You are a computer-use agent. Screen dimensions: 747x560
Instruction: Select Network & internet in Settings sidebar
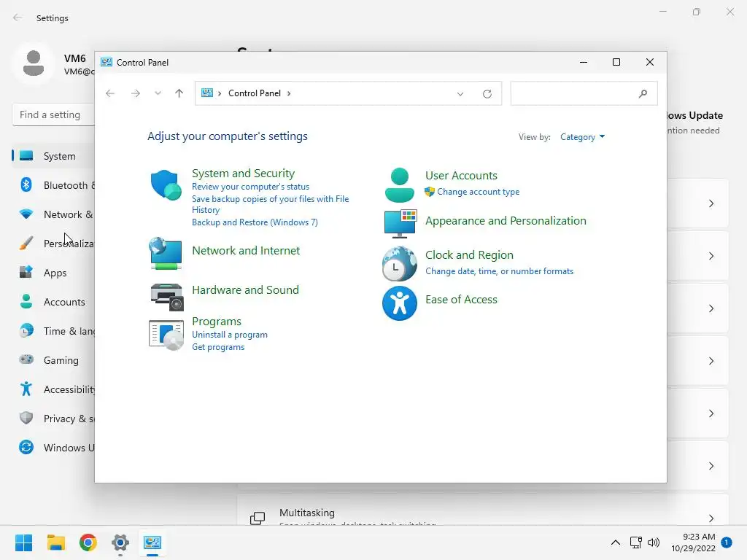click(x=53, y=214)
